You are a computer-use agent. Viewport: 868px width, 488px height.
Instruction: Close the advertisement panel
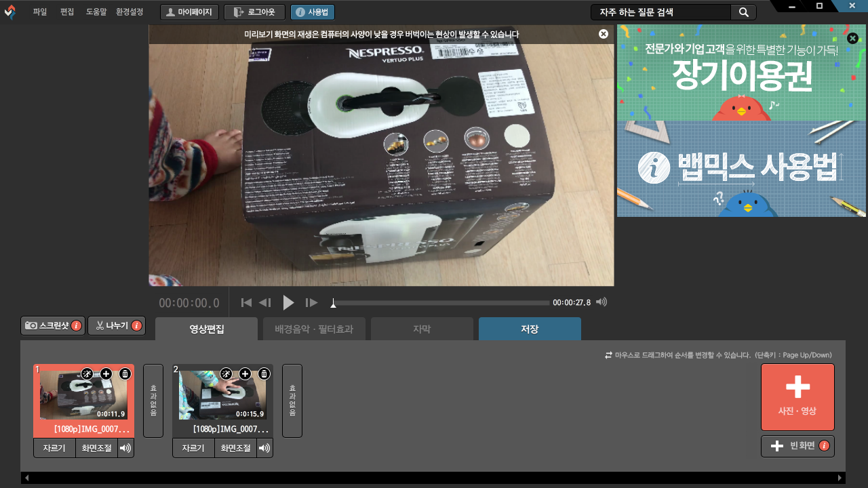click(853, 39)
